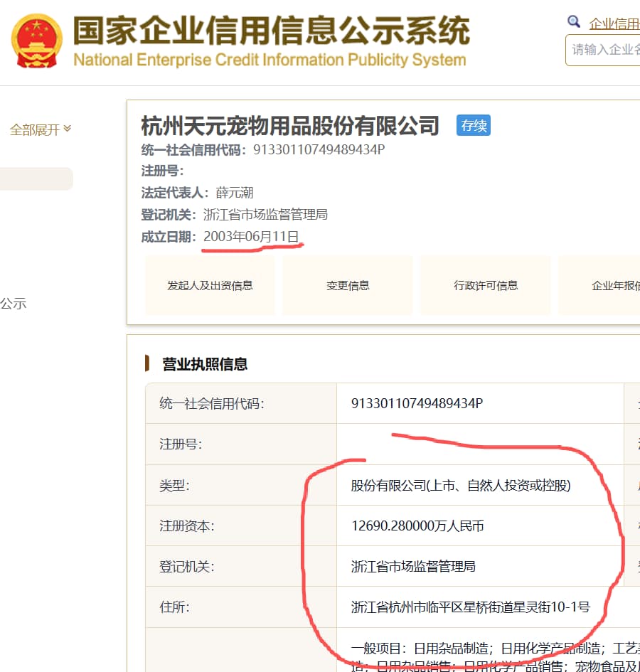Click the 住所 row label
Screen dimensions: 640x672
174,607
